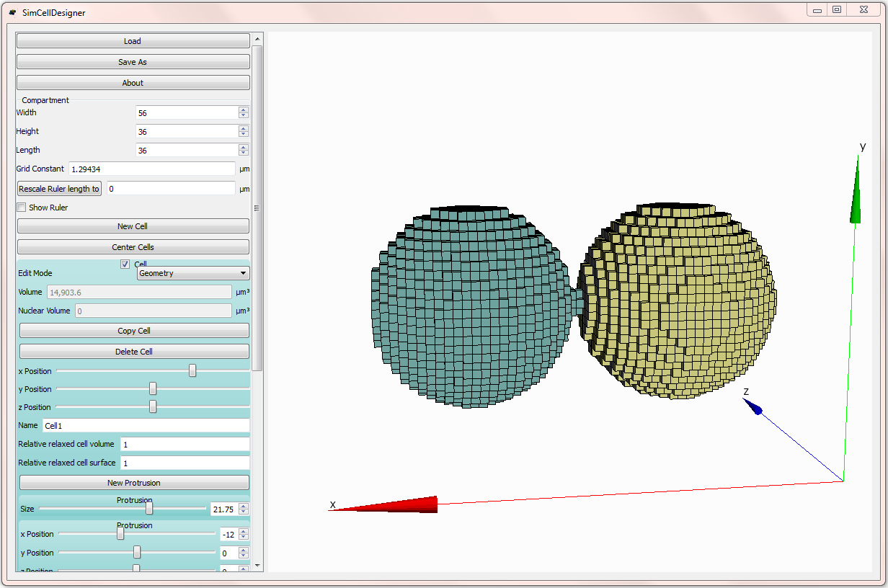Click the Relative relaxed cell surface field

click(185, 463)
